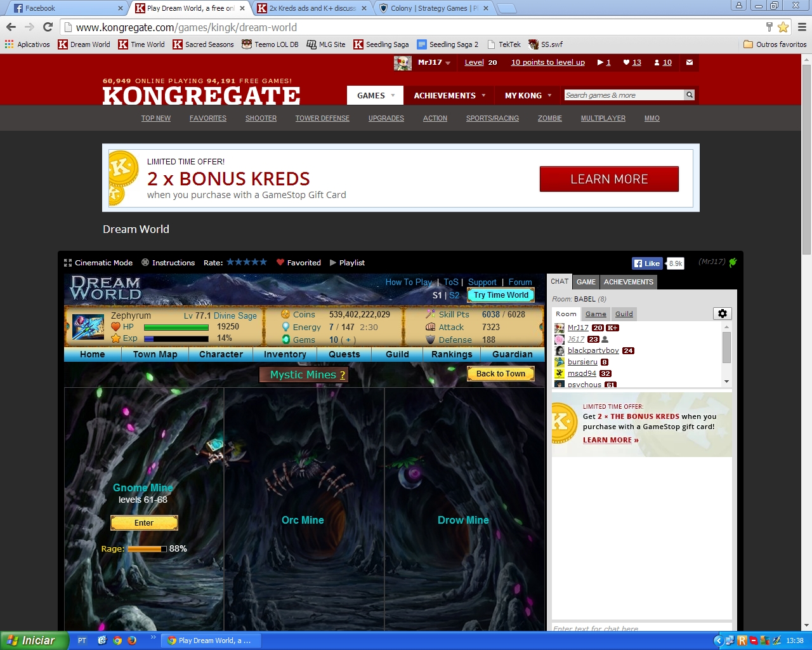
Task: Click the Exp progress bar
Action: [176, 339]
